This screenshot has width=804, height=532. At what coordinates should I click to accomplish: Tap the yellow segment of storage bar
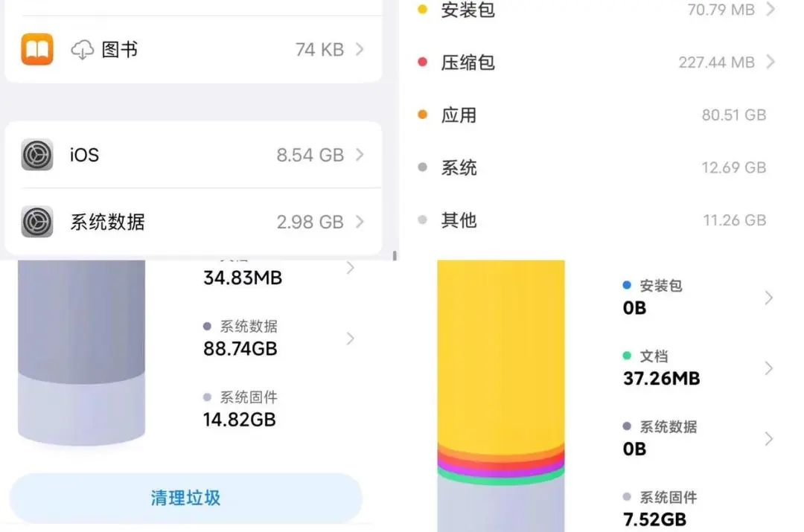(x=500, y=350)
